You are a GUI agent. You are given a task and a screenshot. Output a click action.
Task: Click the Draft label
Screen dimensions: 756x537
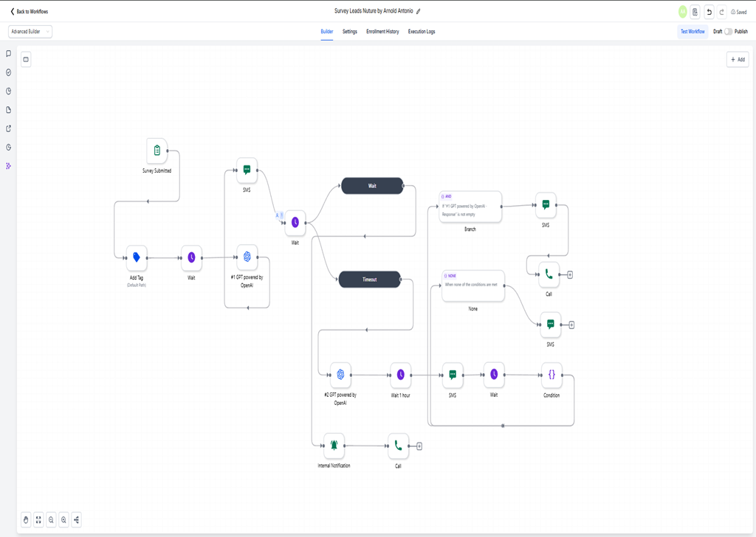(x=718, y=31)
